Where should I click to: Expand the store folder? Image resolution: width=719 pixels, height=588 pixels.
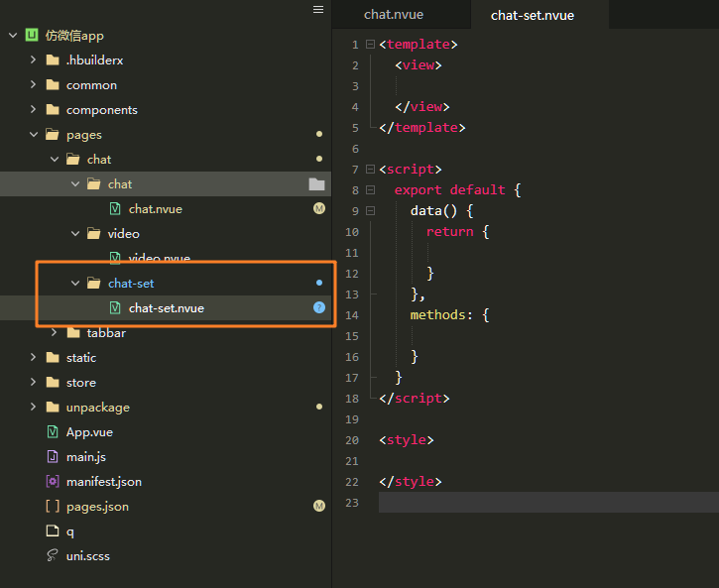pos(33,382)
